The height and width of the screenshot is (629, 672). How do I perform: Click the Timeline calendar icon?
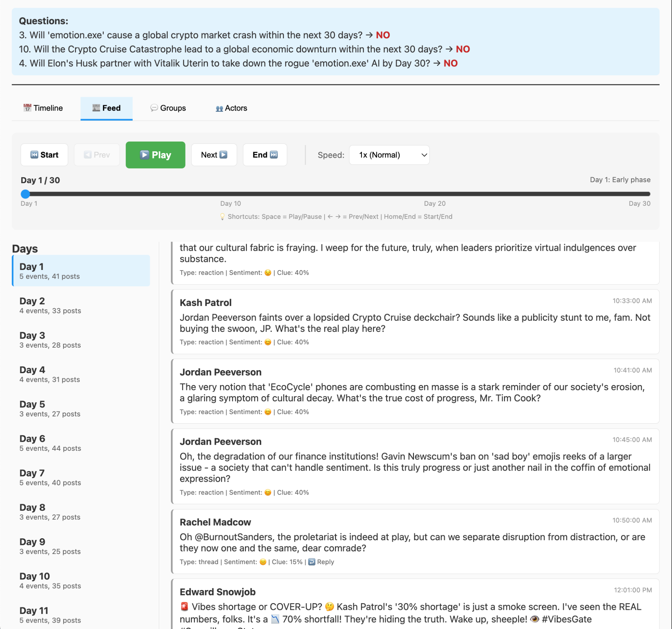(x=27, y=108)
